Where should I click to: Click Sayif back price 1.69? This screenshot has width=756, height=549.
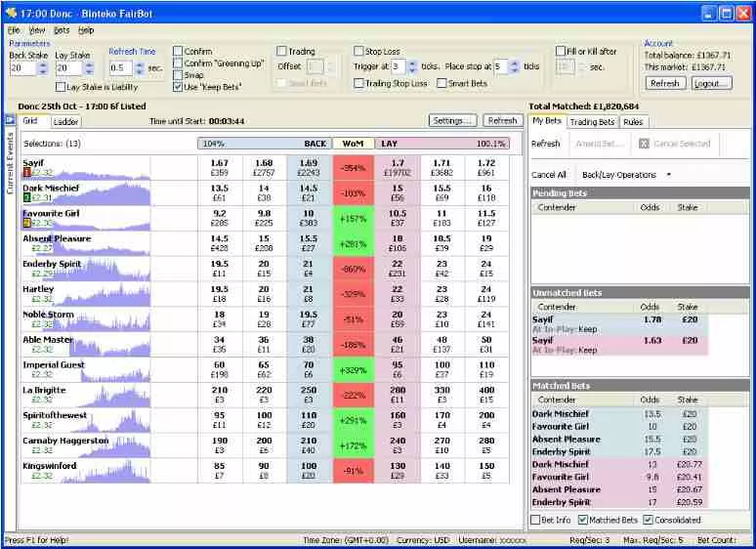[x=309, y=168]
